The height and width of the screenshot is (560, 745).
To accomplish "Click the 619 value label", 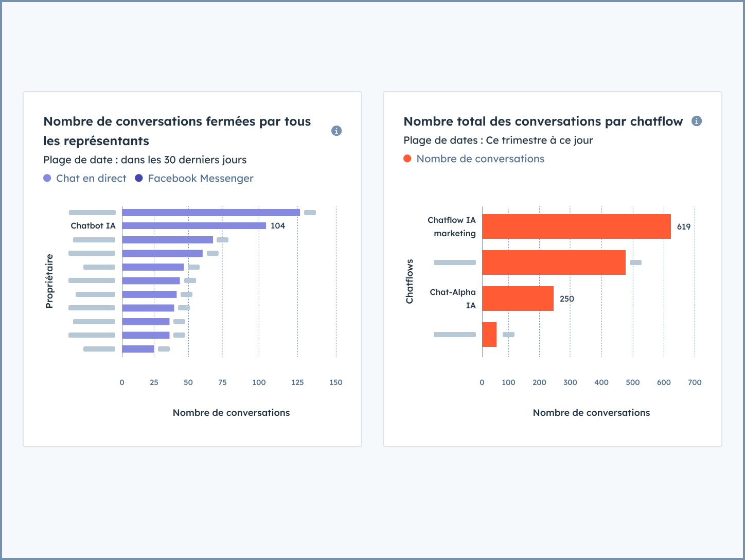I will [684, 227].
